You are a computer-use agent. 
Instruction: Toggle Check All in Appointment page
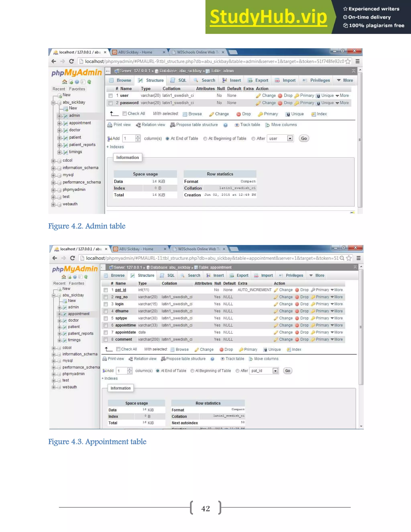tap(118, 349)
